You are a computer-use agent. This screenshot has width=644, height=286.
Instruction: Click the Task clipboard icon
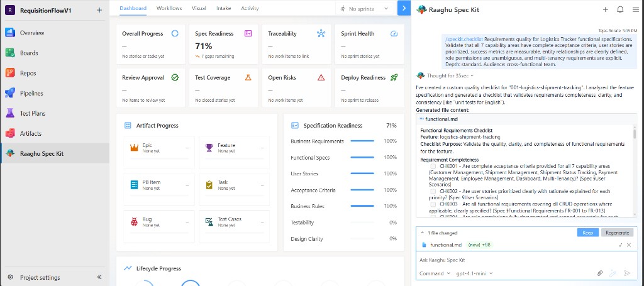coord(209,185)
